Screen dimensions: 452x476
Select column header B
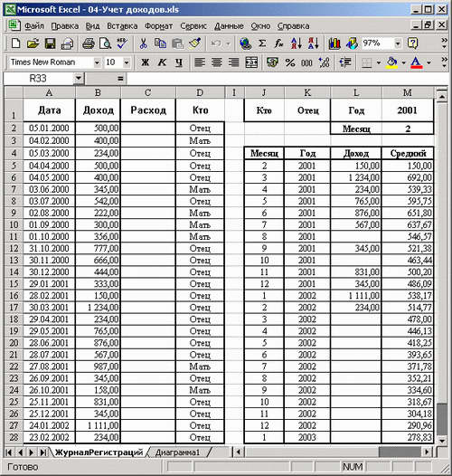coord(98,92)
